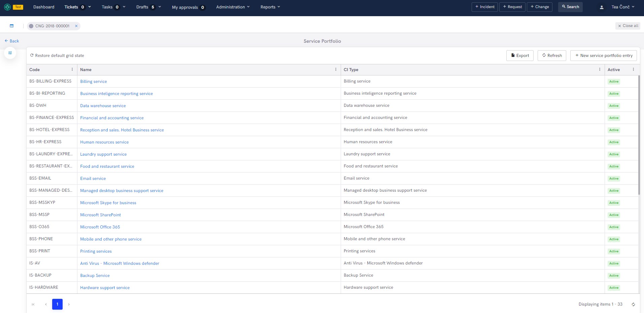Open Business inteligence reporting service link

pyautogui.click(x=116, y=94)
